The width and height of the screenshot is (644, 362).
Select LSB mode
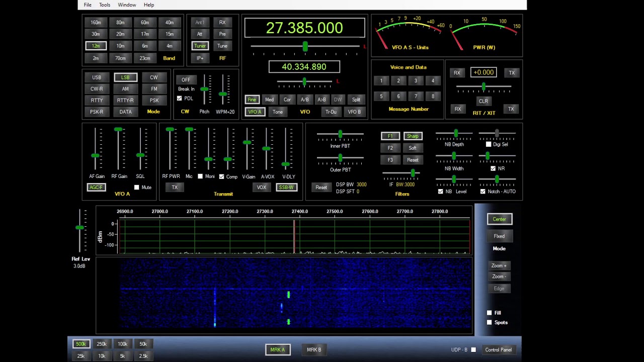pyautogui.click(x=125, y=77)
